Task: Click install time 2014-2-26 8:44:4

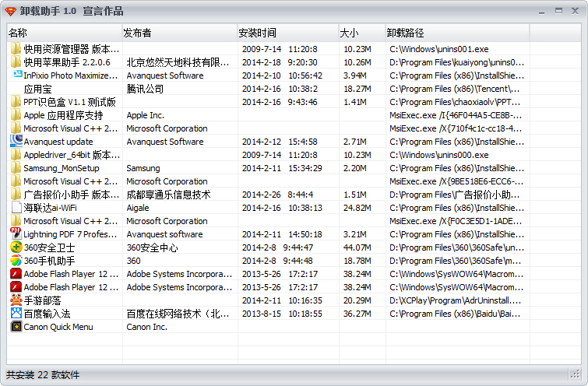Action: (277, 195)
